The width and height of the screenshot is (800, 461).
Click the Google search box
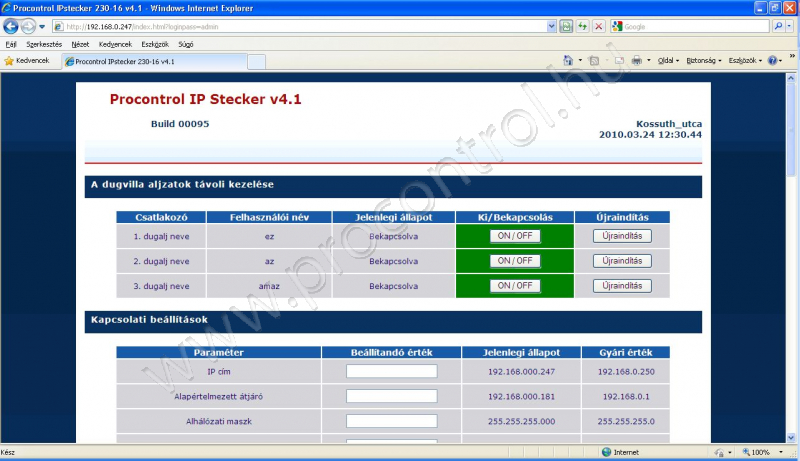pos(696,27)
